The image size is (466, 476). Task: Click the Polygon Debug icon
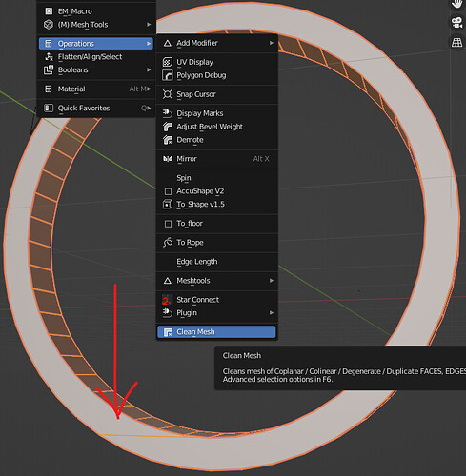tap(168, 75)
